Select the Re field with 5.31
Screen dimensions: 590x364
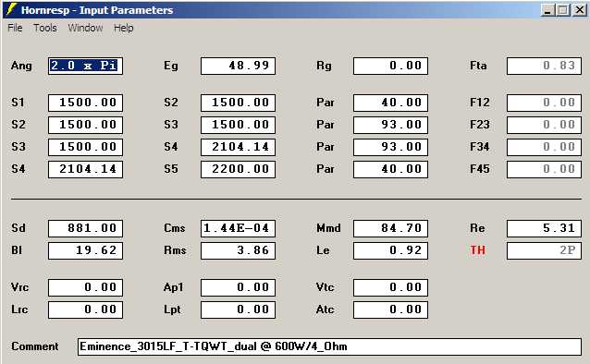544,228
